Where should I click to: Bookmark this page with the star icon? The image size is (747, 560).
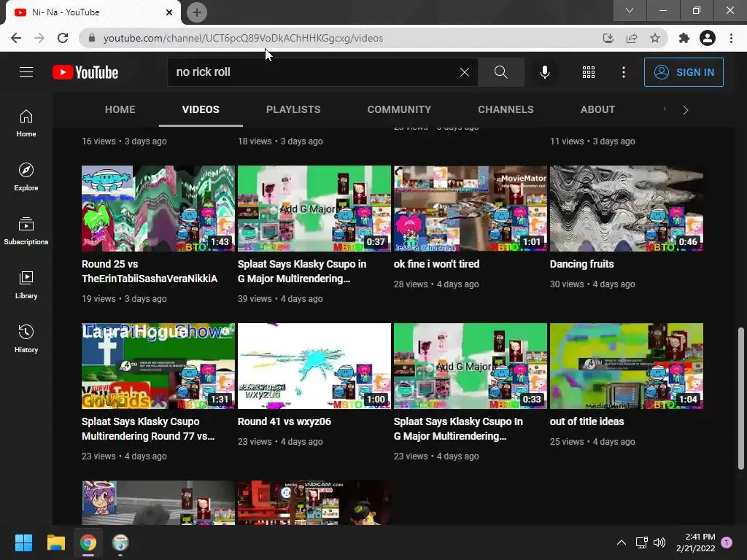tap(655, 38)
